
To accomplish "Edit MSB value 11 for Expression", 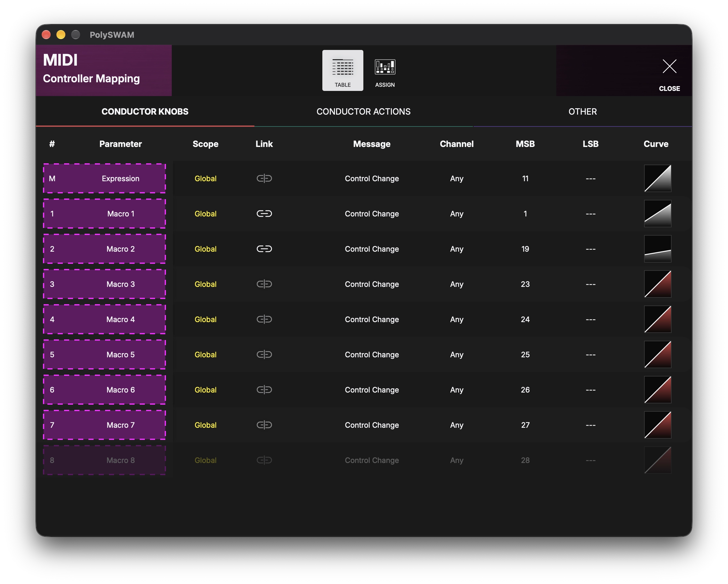I will (525, 178).
